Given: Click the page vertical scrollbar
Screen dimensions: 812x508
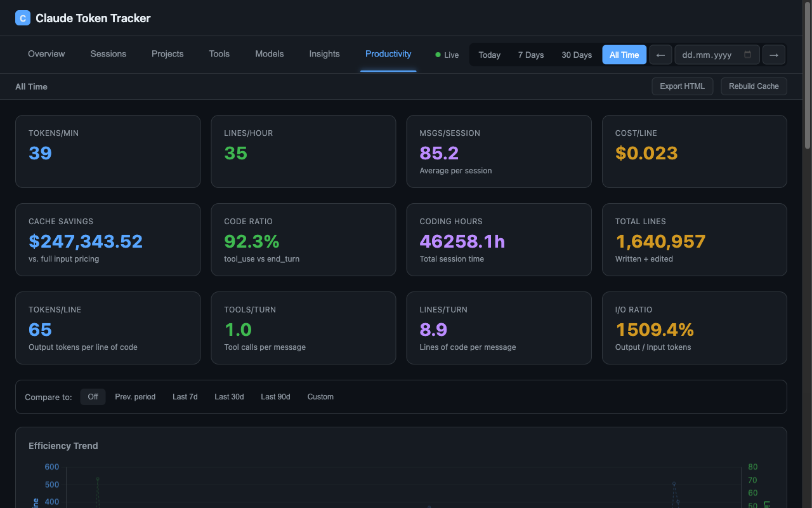Looking at the screenshot, I should point(808,76).
